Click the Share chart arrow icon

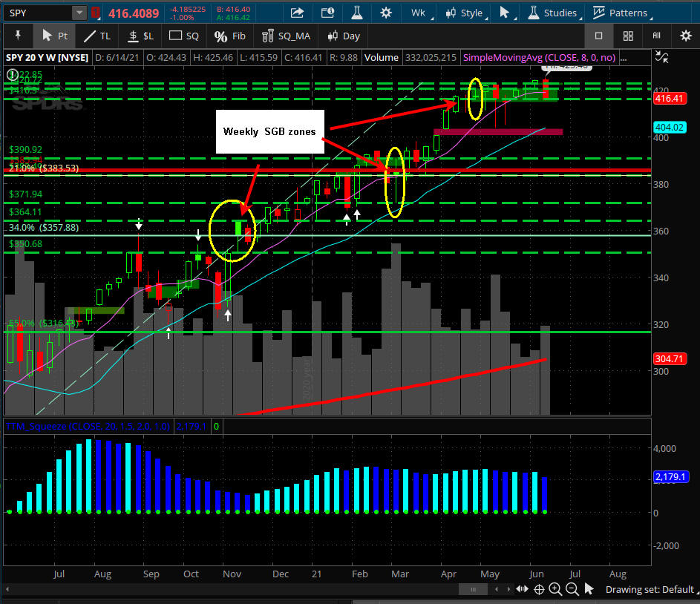pos(297,13)
